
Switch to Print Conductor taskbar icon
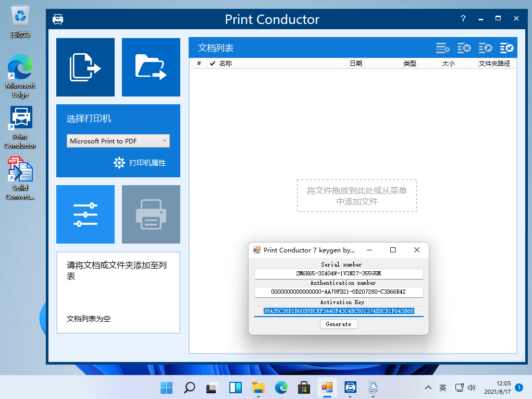(x=350, y=388)
